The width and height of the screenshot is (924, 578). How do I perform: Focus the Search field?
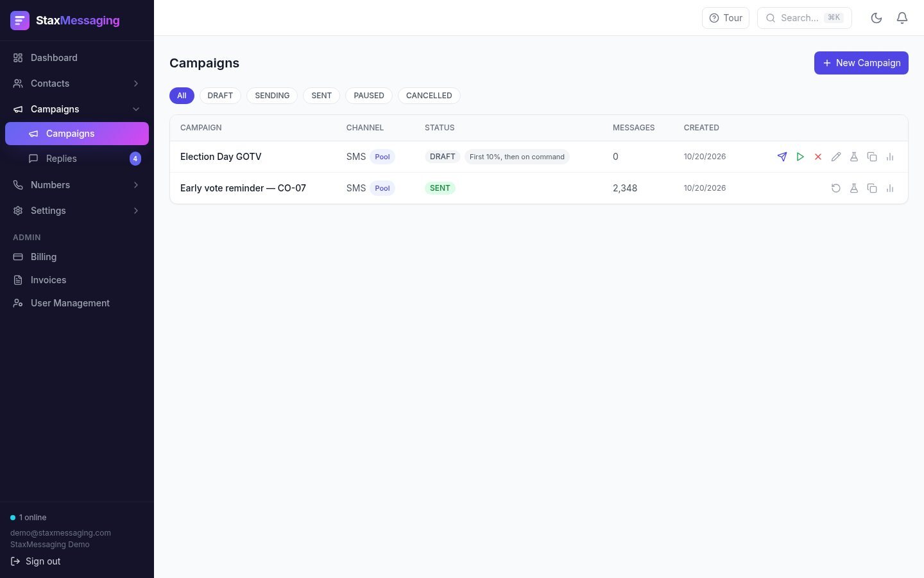805,18
